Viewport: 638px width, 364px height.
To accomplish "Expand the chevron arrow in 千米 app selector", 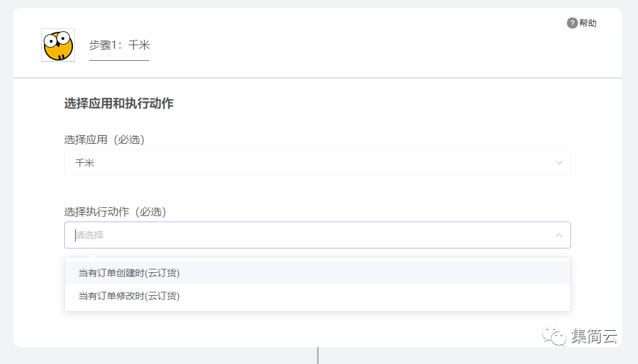I will 559,163.
